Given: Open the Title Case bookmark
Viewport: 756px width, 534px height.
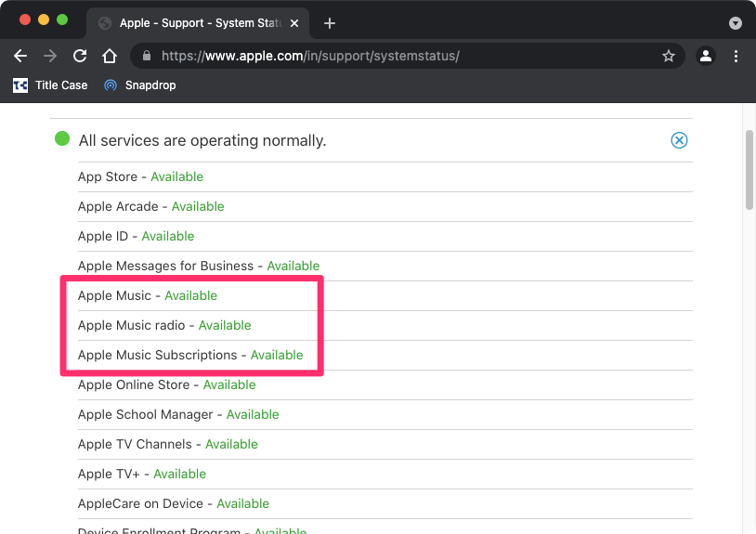Looking at the screenshot, I should (x=50, y=85).
